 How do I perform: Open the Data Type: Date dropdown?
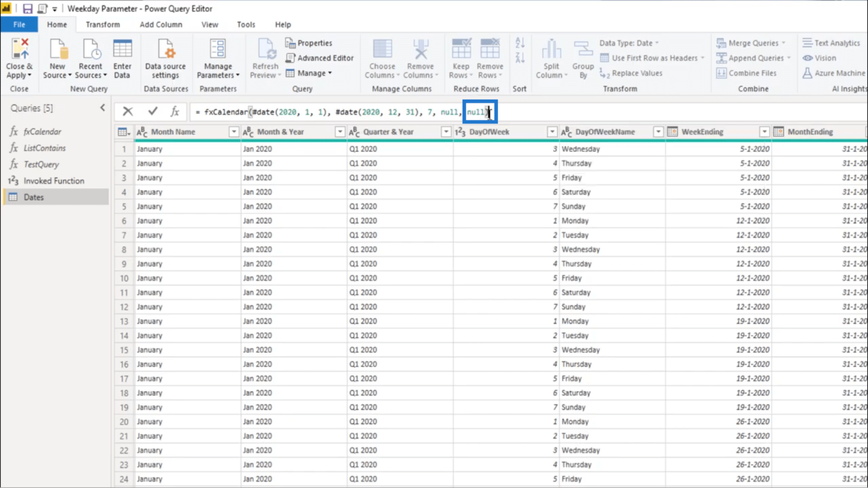pos(629,43)
